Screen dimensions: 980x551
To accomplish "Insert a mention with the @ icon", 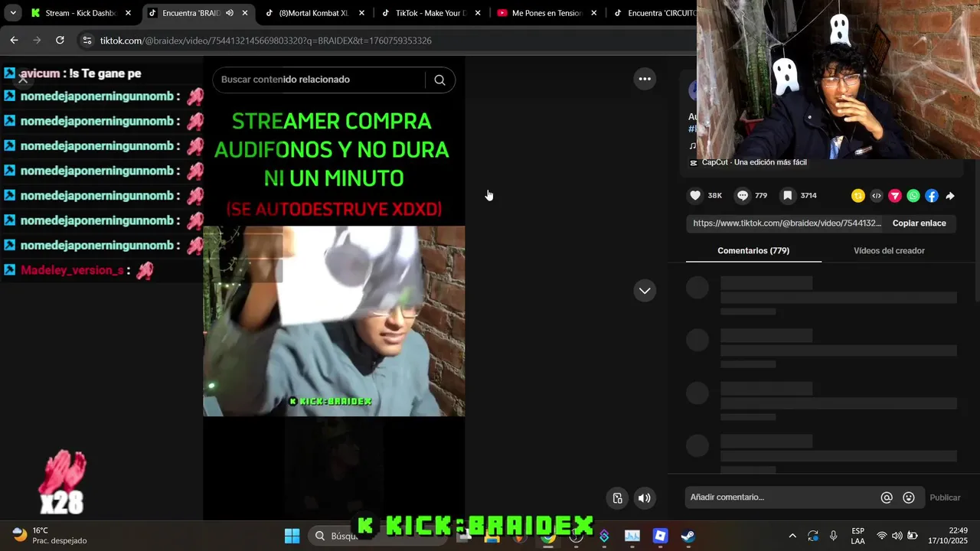I will click(887, 497).
